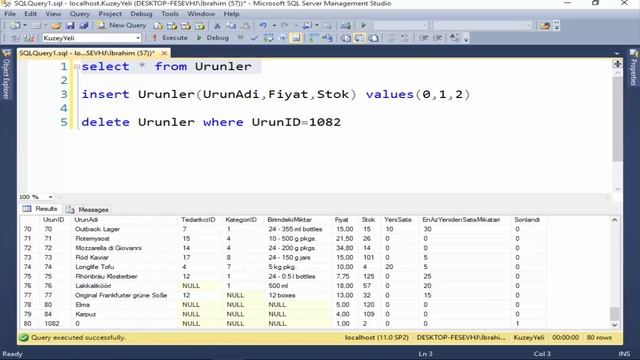This screenshot has width=640, height=360.
Task: Toggle IntelliSense Enabled button
Action: tap(296, 38)
